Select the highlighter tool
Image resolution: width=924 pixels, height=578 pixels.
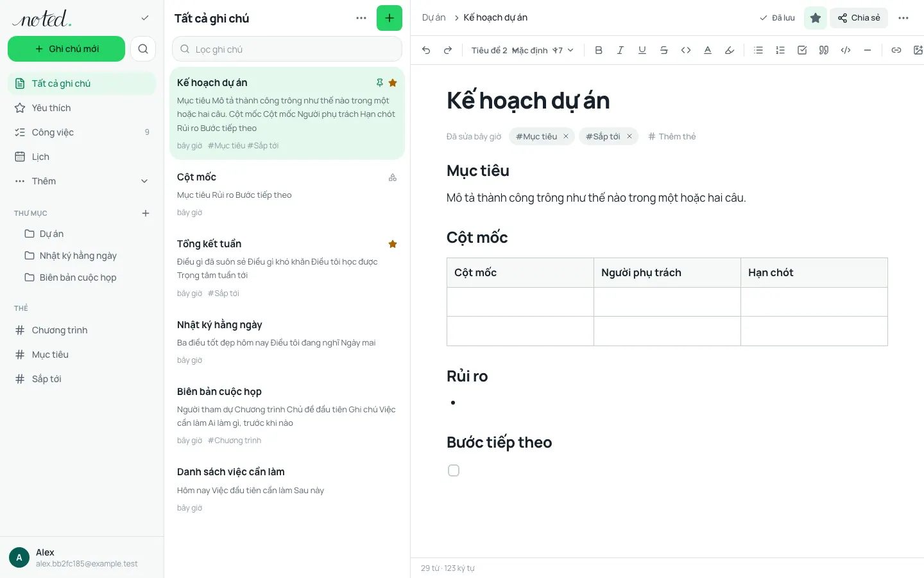[730, 50]
